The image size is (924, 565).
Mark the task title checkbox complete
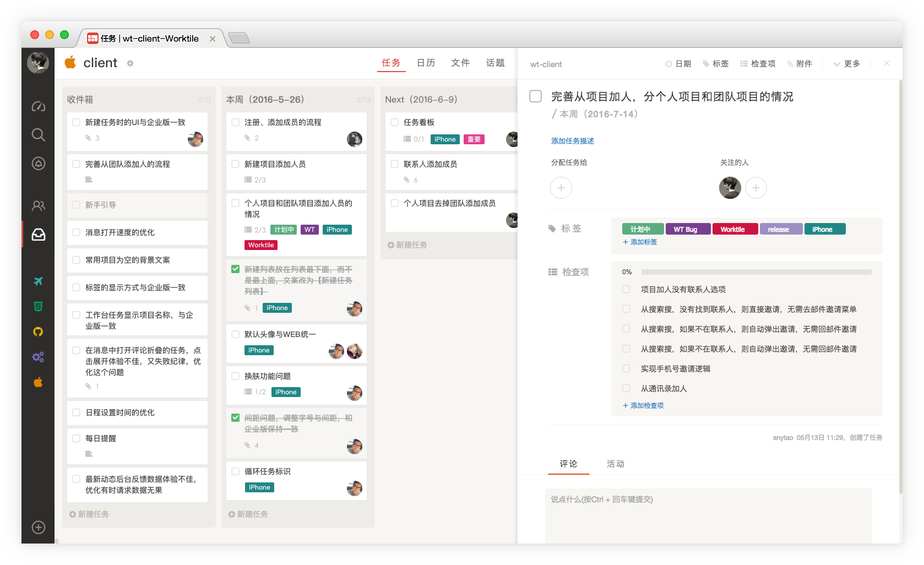[535, 96]
